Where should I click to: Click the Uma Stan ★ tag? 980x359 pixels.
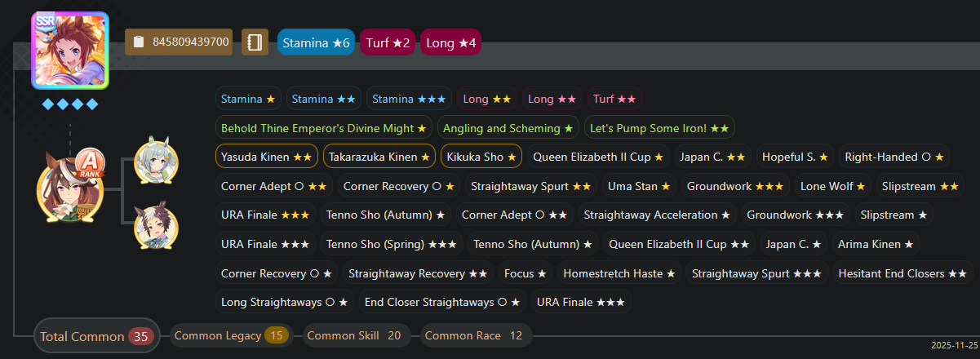[639, 186]
